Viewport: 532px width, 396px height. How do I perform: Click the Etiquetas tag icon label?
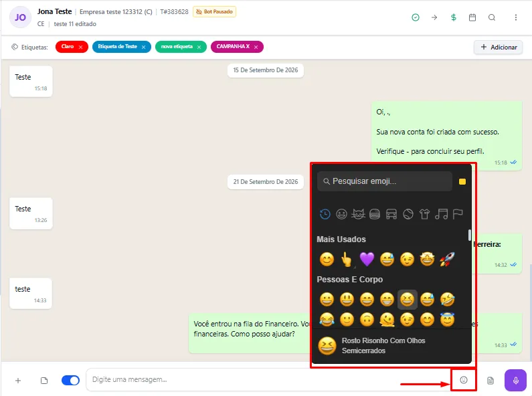pos(29,47)
